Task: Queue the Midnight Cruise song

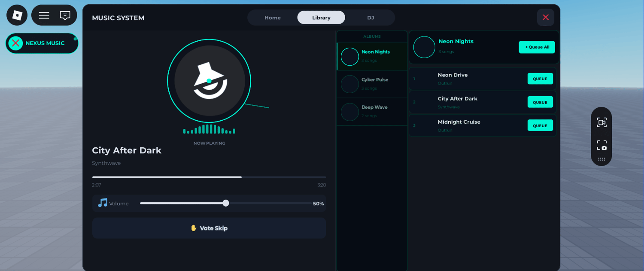Action: point(540,125)
